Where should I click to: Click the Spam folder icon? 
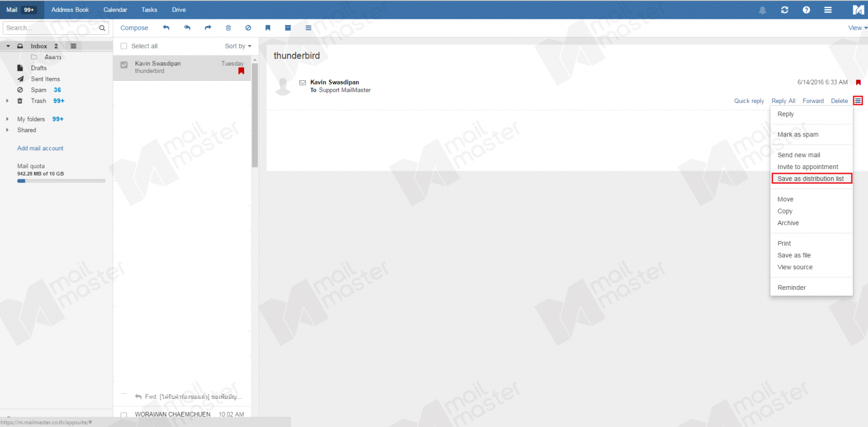20,90
